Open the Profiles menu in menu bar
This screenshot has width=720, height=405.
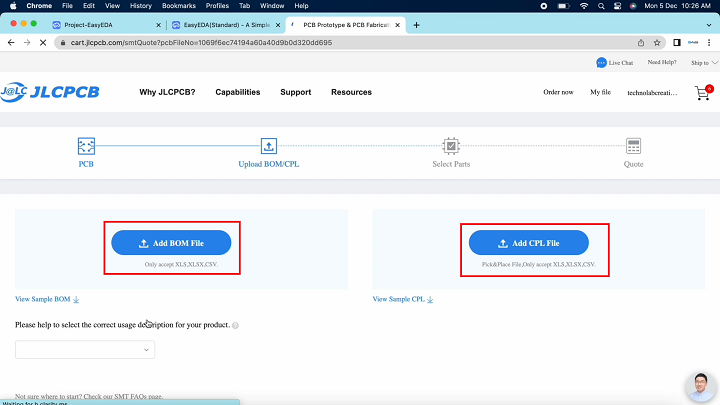coord(217,6)
